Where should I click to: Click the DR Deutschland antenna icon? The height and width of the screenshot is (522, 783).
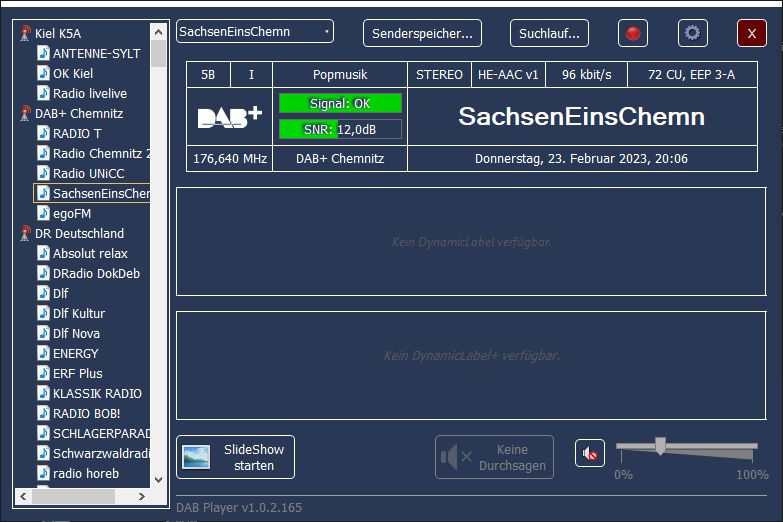pyautogui.click(x=25, y=233)
